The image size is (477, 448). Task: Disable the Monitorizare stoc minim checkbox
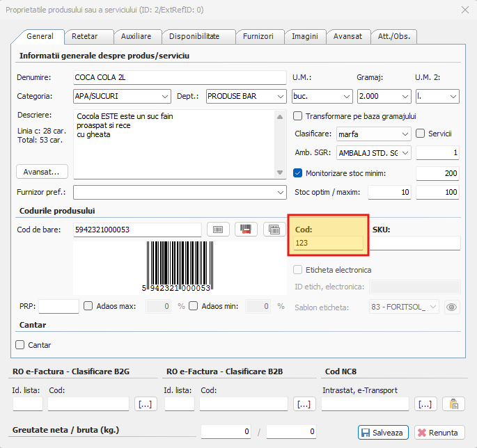298,173
